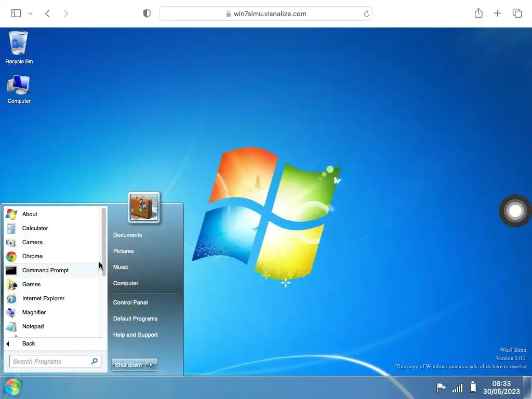Open Control Panel from Start menu

[130, 302]
